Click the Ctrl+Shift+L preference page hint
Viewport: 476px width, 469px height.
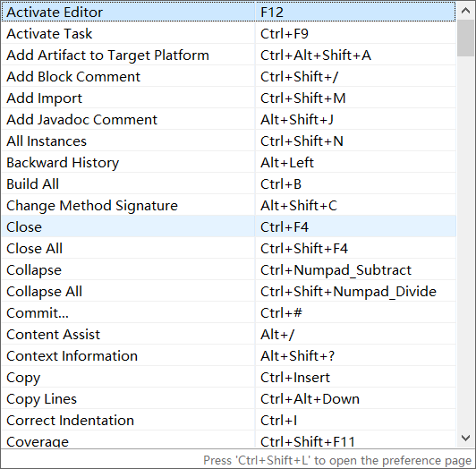coord(337,460)
